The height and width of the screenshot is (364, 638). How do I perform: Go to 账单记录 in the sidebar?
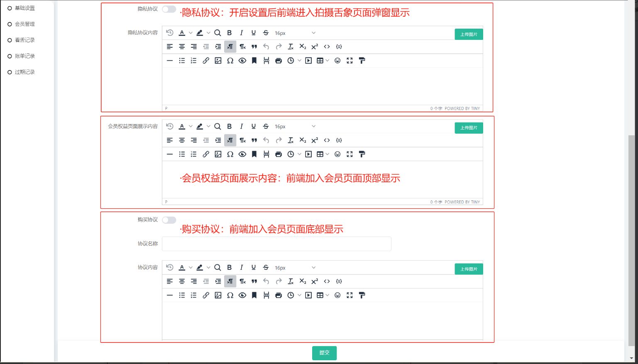pyautogui.click(x=24, y=56)
